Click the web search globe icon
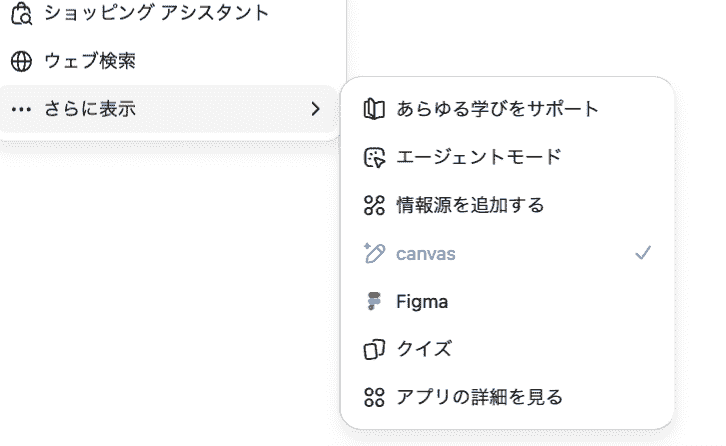 click(x=21, y=62)
